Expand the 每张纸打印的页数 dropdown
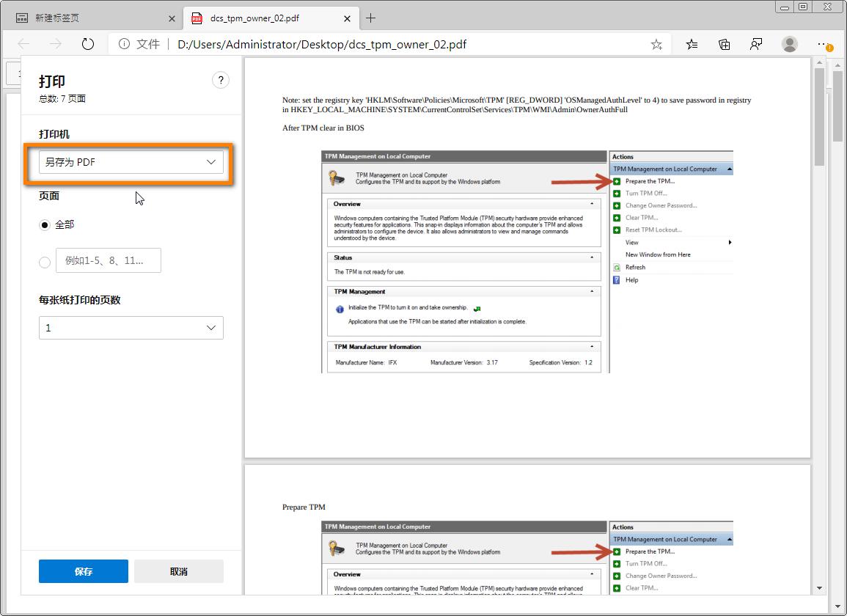Image resolution: width=847 pixels, height=616 pixels. [131, 328]
